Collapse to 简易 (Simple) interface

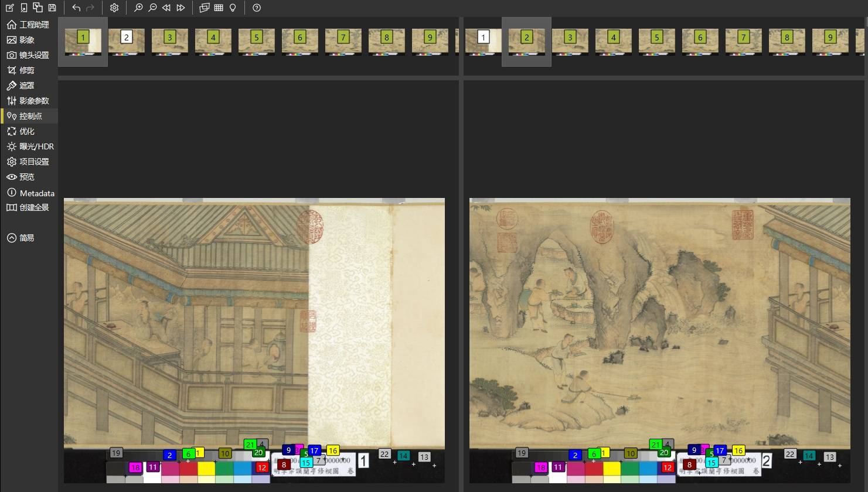click(x=27, y=238)
